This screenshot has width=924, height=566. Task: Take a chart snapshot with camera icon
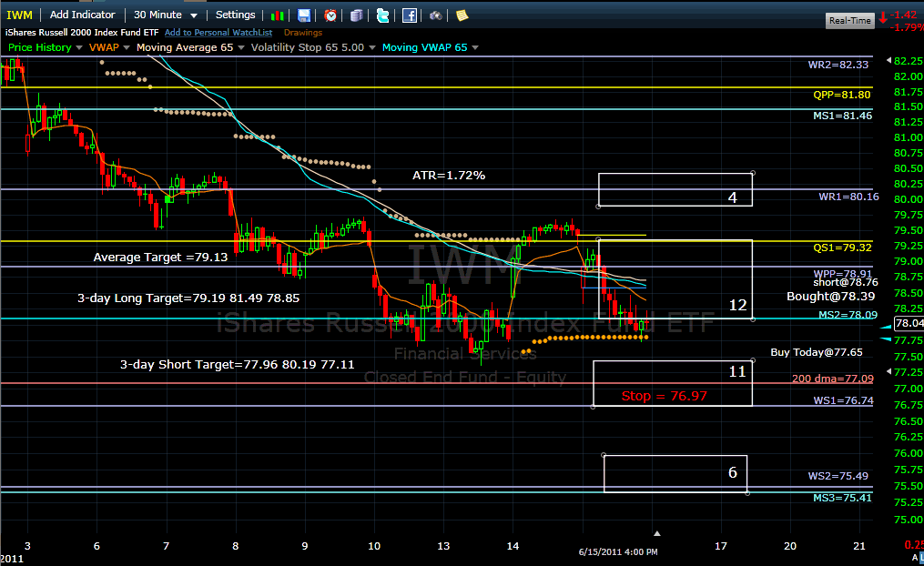[x=435, y=15]
